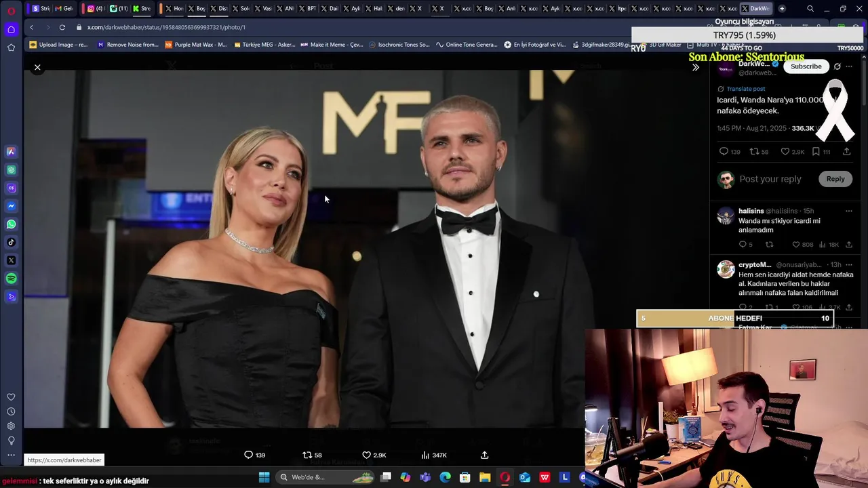Open Purple Mat Wax bookmark
This screenshot has width=868, height=488.
(196, 45)
